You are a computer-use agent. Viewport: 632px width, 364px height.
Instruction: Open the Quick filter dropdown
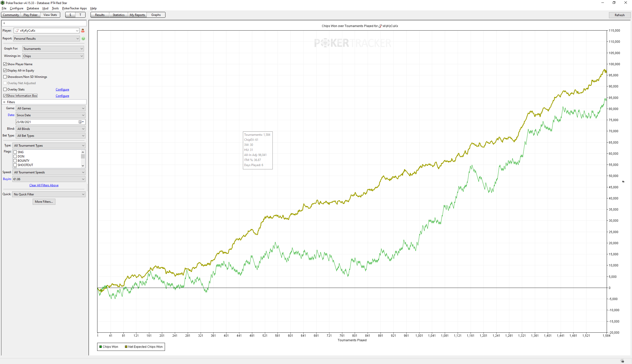click(49, 194)
